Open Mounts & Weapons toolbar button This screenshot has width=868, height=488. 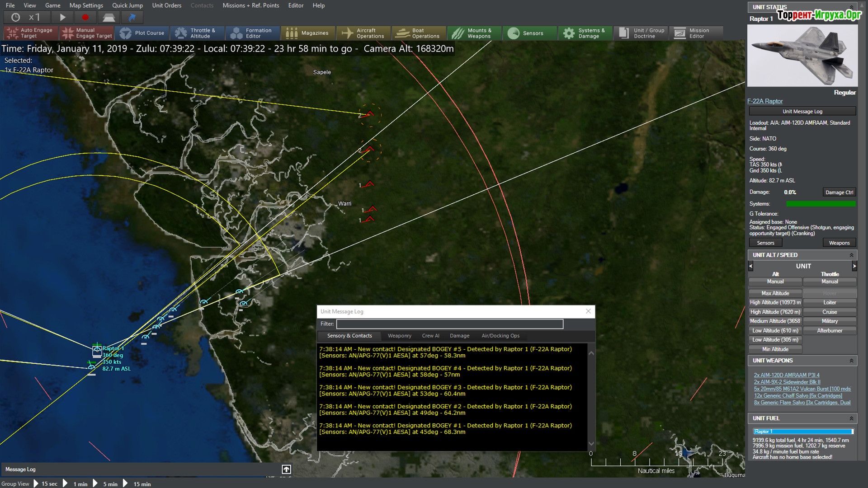pos(474,33)
